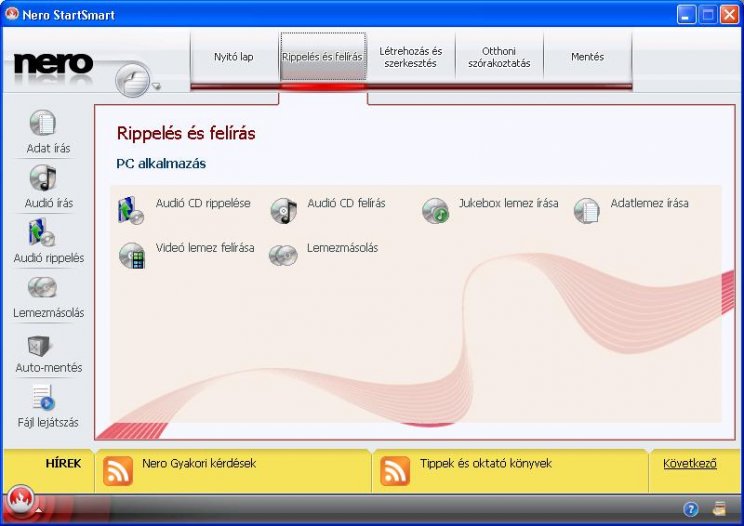This screenshot has width=744, height=526.
Task: Click the Lemezmásolás text in main panel
Action: (343, 248)
